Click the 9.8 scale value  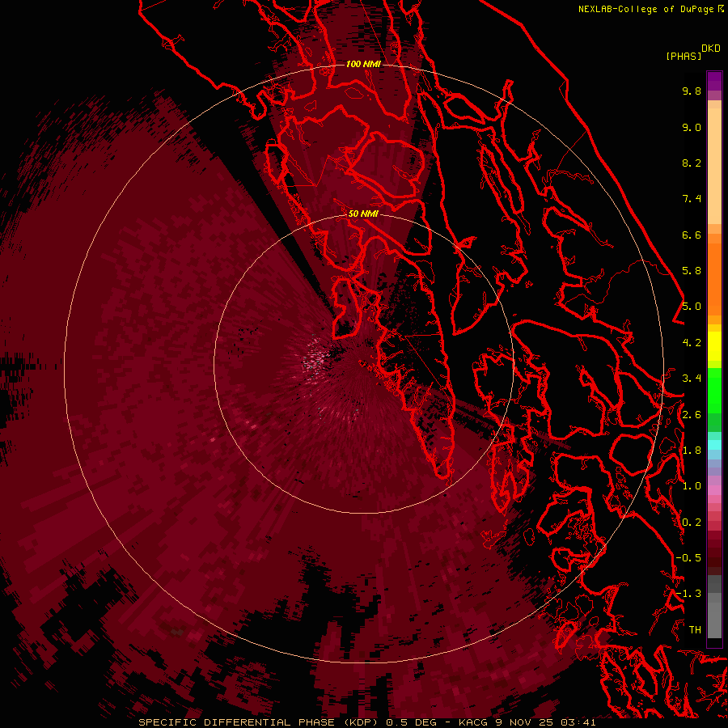[692, 91]
